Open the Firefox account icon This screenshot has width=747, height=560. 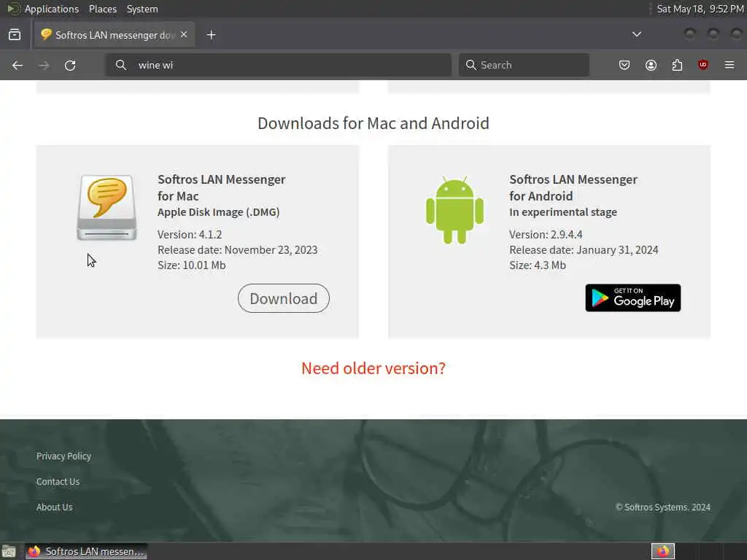click(x=651, y=65)
